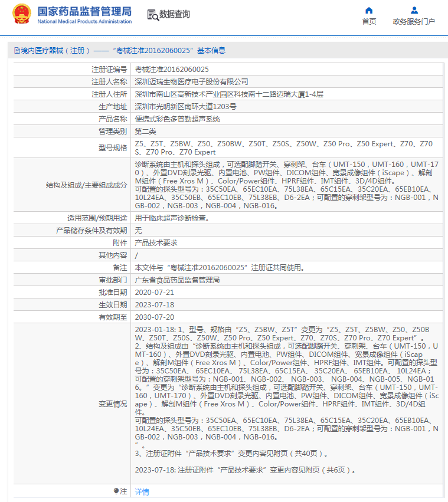Image resolution: width=448 pixels, height=502 pixels.
Task: Select the model list starting Z5、Z5T
Action: point(283,148)
